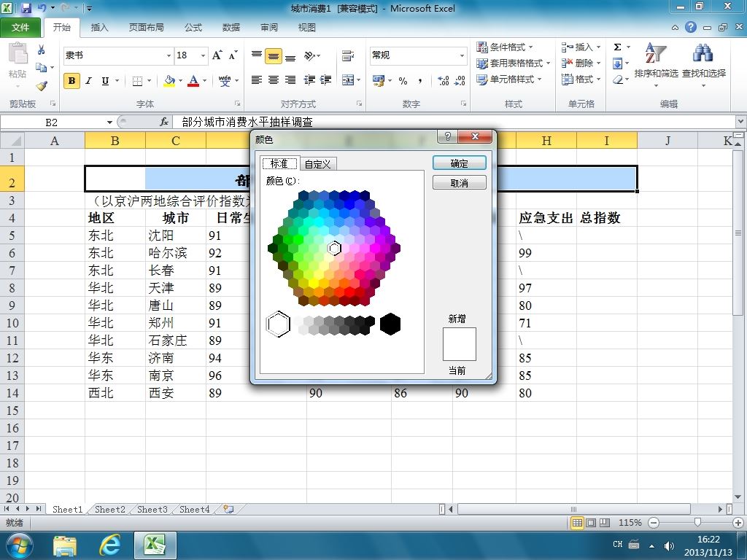Click the increase decimal icon
747x560 pixels.
[x=443, y=80]
